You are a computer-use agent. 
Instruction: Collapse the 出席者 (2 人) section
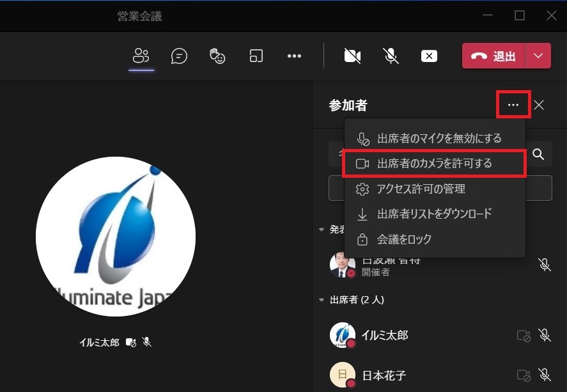coord(322,300)
